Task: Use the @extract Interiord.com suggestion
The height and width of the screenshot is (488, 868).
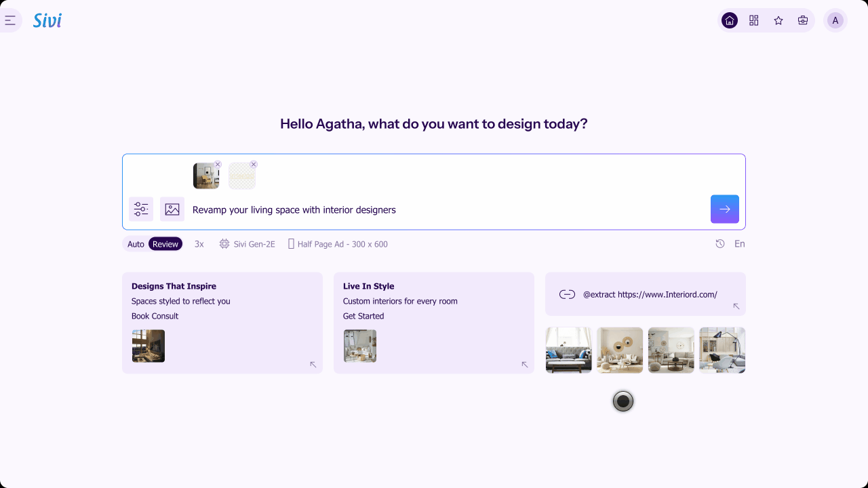Action: (x=646, y=294)
